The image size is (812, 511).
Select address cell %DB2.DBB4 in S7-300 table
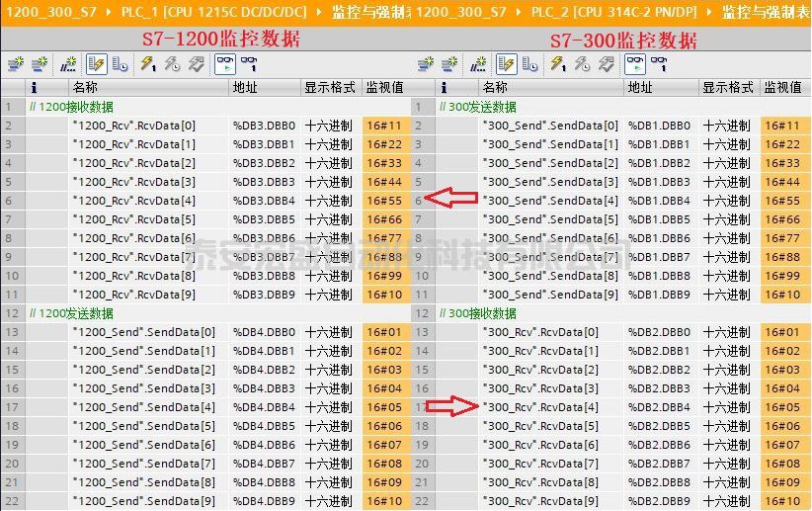(x=659, y=407)
